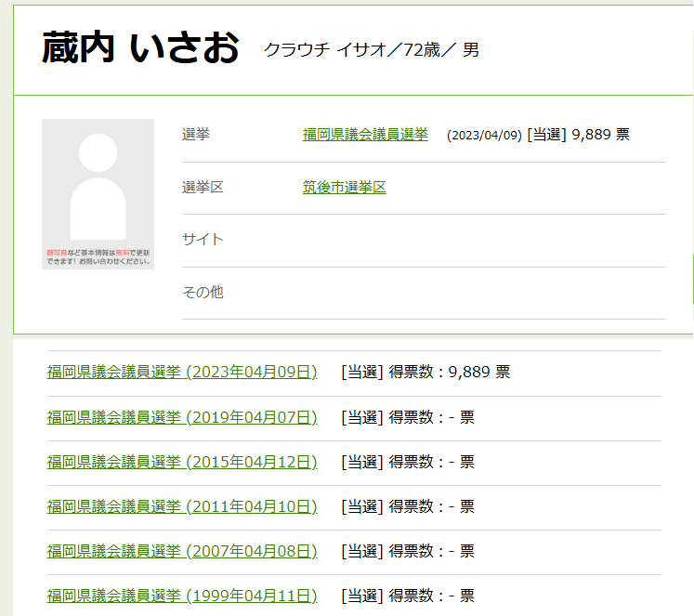The width and height of the screenshot is (694, 616).
Task: Click the [当選] result on 2011 row
Action: (362, 506)
